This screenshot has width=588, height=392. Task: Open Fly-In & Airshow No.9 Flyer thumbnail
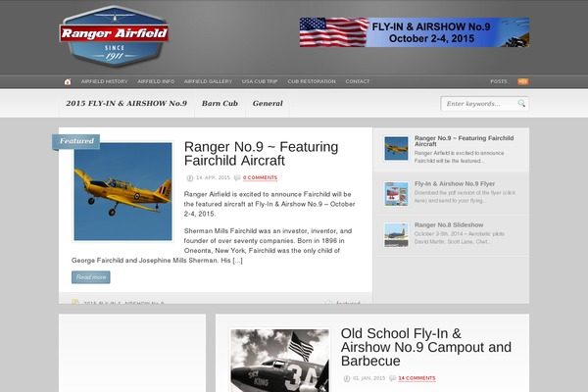tap(396, 194)
